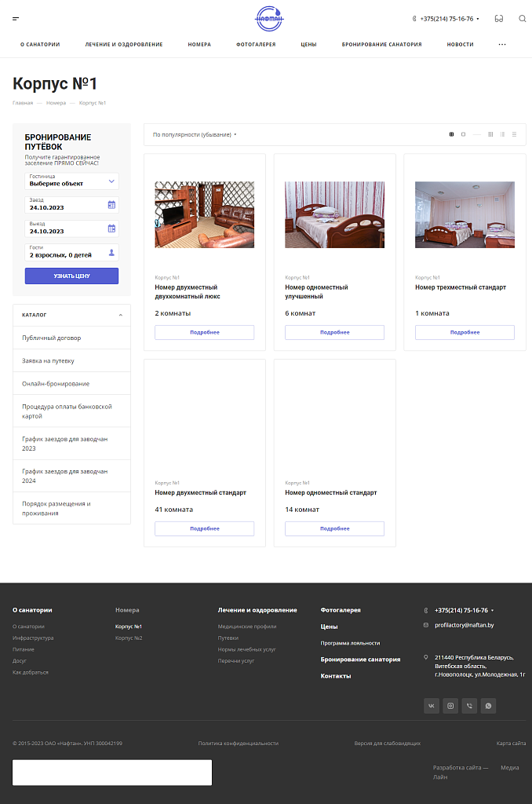Switch to the three-line list view icon
This screenshot has height=804, width=532.
pyautogui.click(x=514, y=134)
